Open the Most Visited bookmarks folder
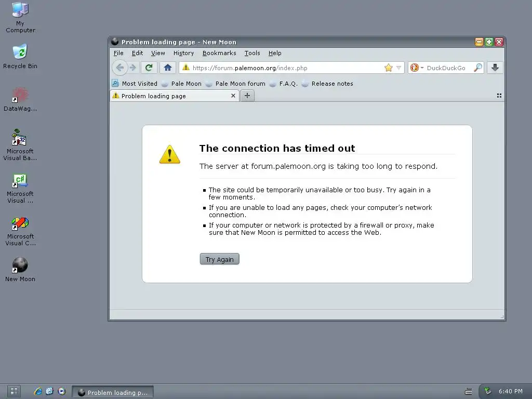Viewport: 532px width, 399px height. 135,84
